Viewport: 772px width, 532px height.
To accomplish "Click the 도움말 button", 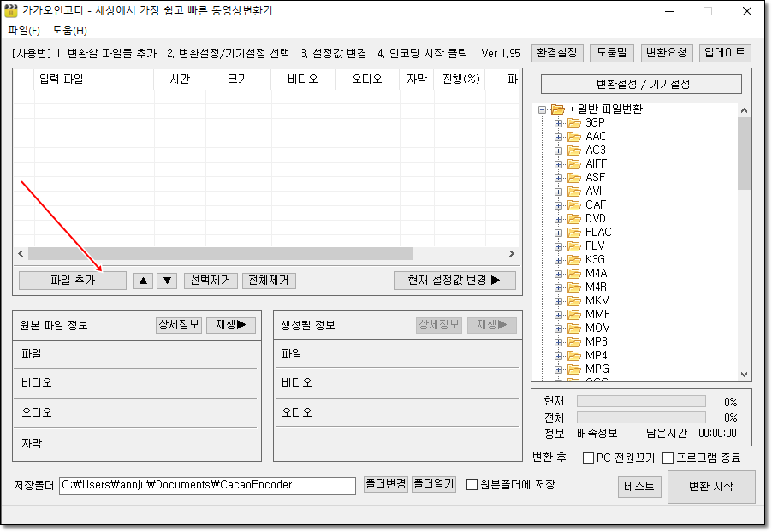I will [x=612, y=53].
